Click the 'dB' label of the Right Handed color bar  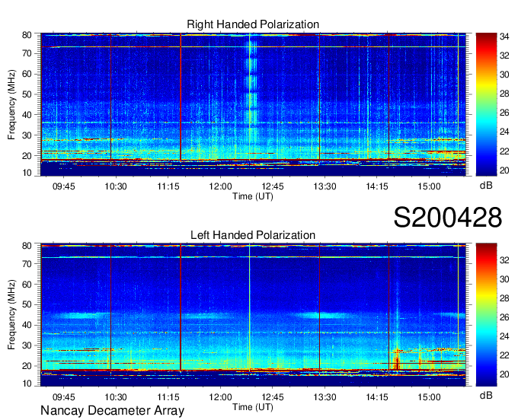[486, 186]
